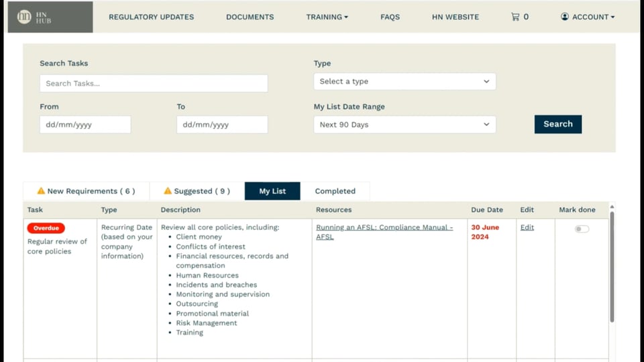Click the Human Resources bullet item
Screen dimensions: 644x362
[207, 276]
